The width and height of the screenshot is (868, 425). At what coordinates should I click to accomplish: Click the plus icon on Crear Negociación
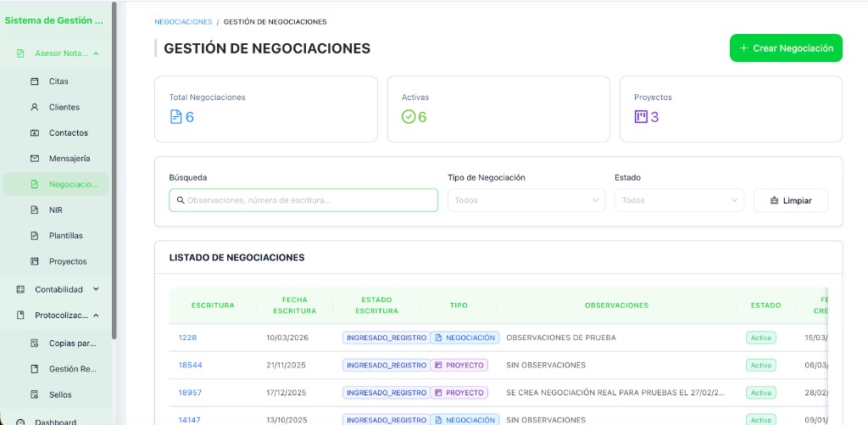744,48
